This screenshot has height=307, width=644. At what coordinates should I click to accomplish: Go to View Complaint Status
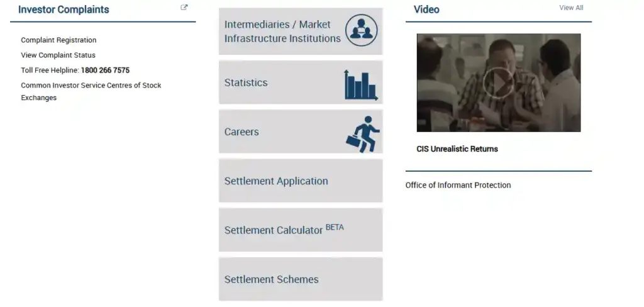58,55
